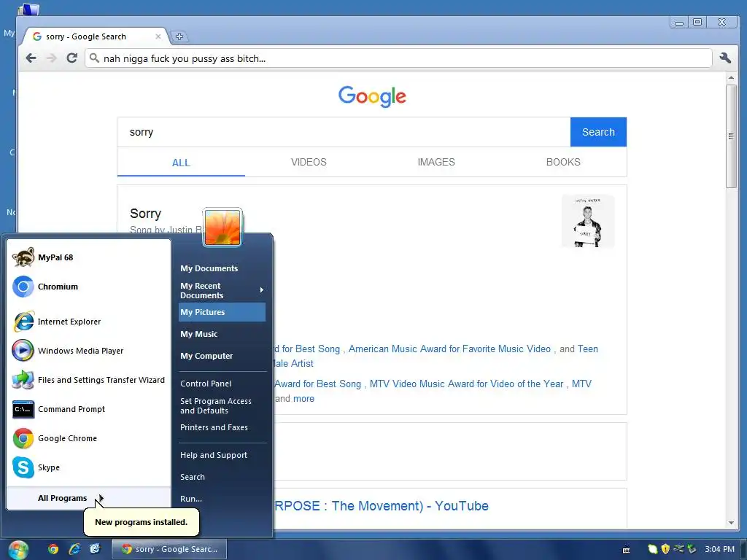Click the blue Search button

[x=598, y=132]
